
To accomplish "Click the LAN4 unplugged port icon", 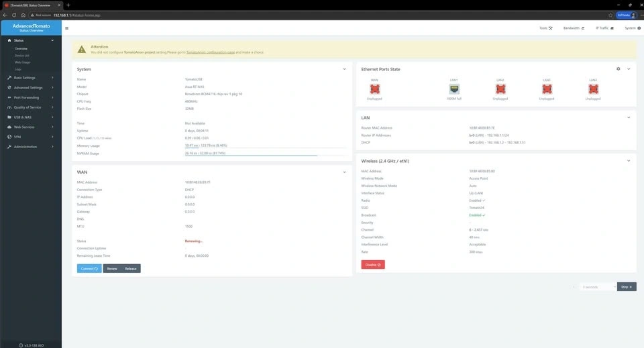I will pyautogui.click(x=593, y=89).
